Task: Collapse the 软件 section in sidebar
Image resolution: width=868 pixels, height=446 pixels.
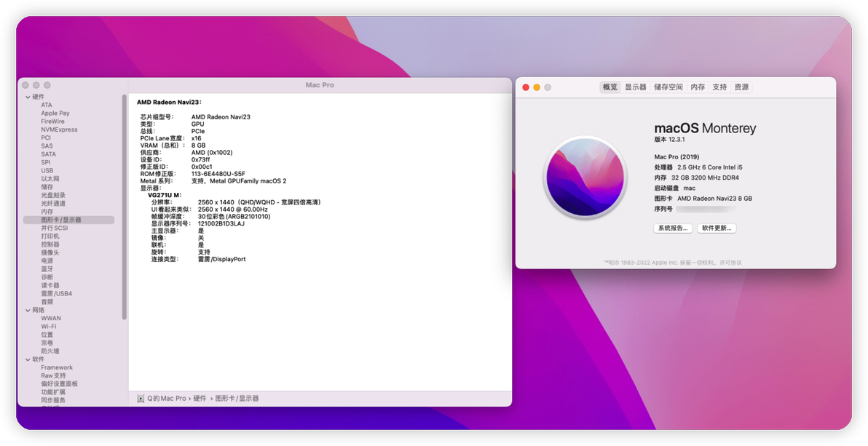Action: (28, 359)
